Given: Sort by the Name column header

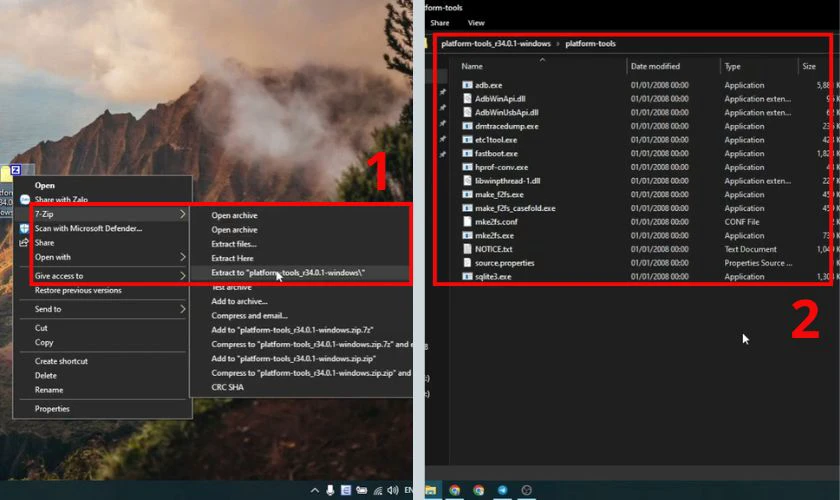Looking at the screenshot, I should pos(472,66).
